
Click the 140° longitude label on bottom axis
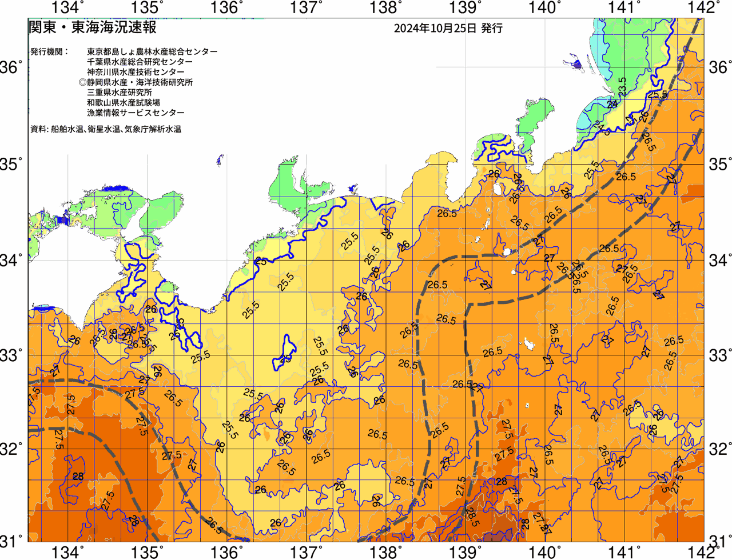[545, 552]
